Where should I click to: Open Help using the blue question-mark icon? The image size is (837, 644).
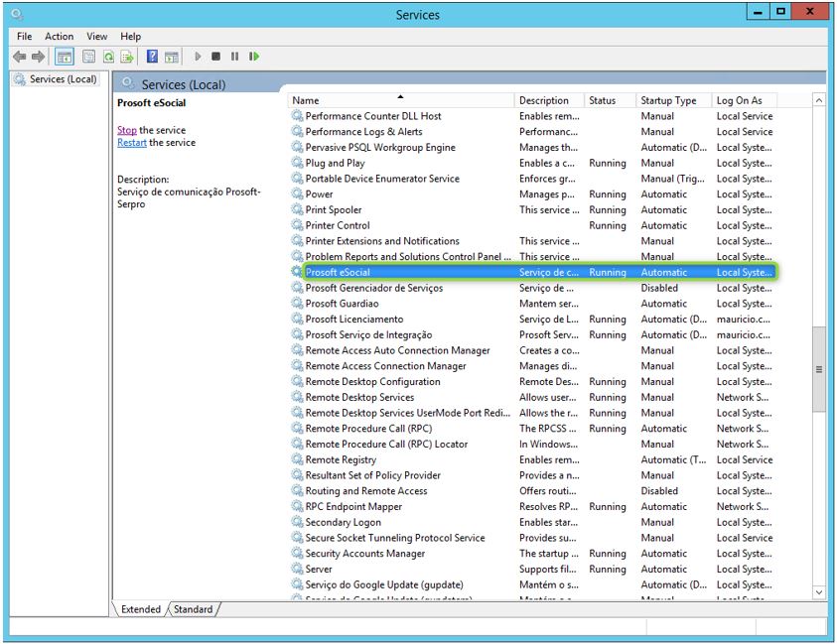pyautogui.click(x=152, y=56)
